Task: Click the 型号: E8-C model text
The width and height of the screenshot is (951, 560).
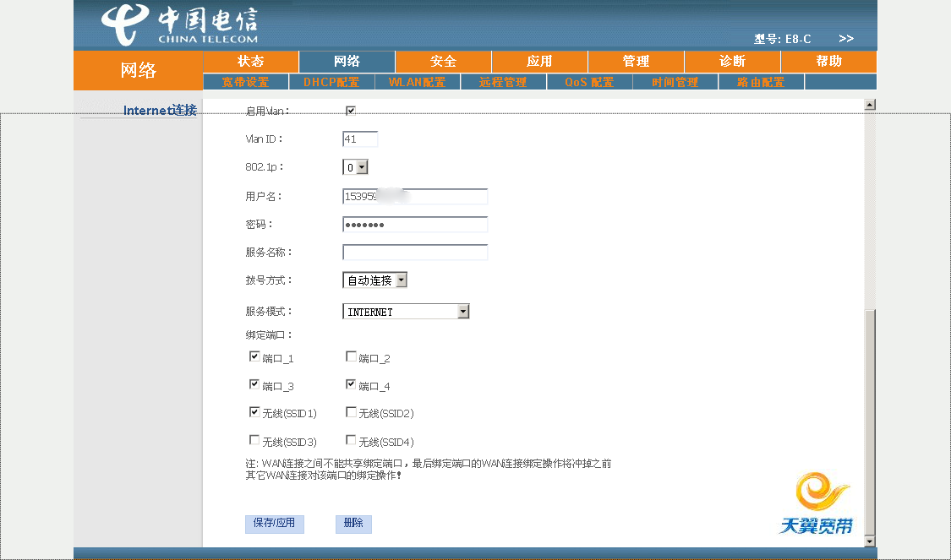Action: point(783,40)
